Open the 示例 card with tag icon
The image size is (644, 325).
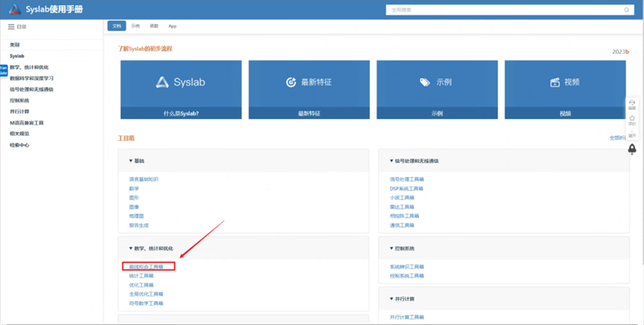pyautogui.click(x=437, y=89)
